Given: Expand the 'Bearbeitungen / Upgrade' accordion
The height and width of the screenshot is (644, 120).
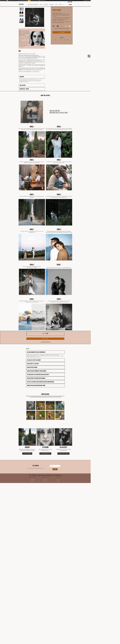Looking at the screenshot, I should tap(32, 89).
